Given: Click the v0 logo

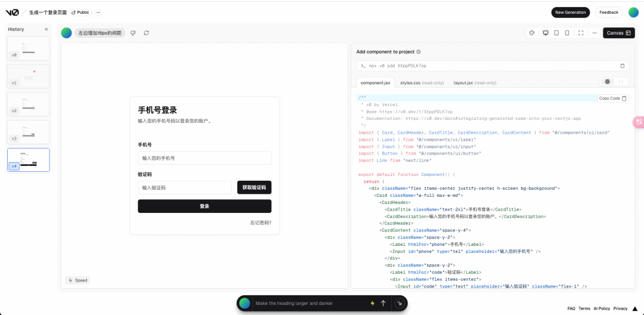Looking at the screenshot, I should [x=12, y=12].
